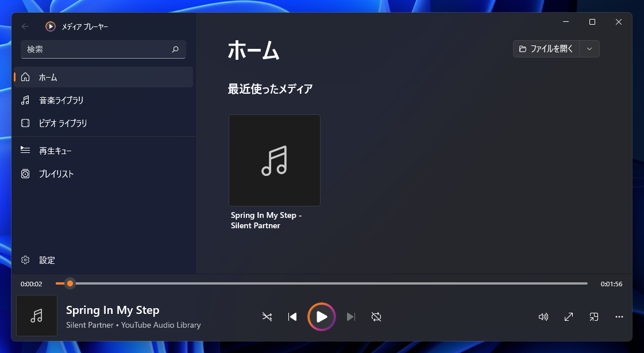The height and width of the screenshot is (353, 644).
Task: Close the Media Player window
Action: (x=619, y=22)
